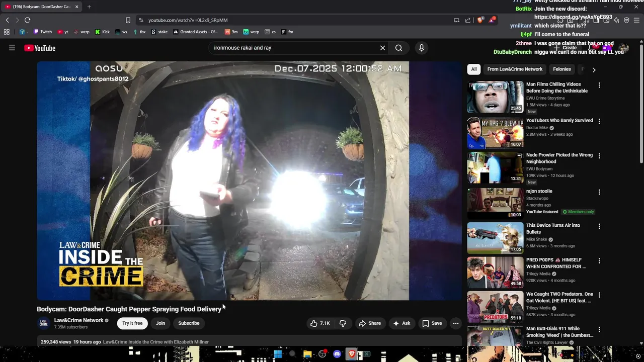Open the browser apps grid icon
Screen dimensions: 644x362
[x=7, y=32]
